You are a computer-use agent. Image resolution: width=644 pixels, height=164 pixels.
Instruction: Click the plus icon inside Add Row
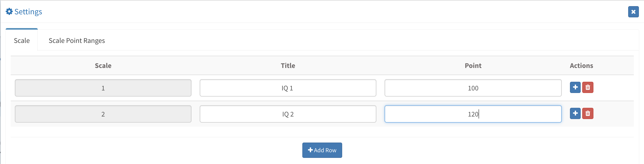click(x=310, y=150)
